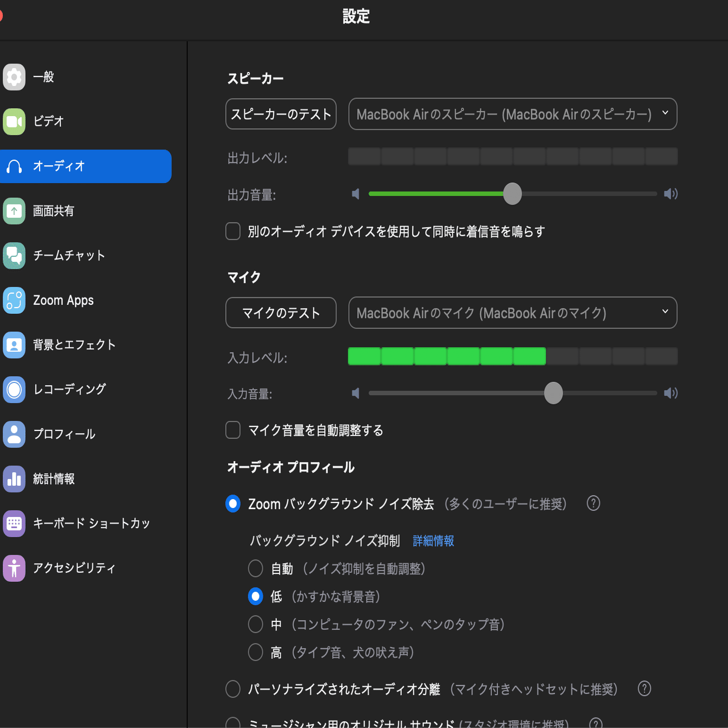Click the 統計情報 bar chart icon
Screen dimensions: 728x728
click(x=14, y=479)
